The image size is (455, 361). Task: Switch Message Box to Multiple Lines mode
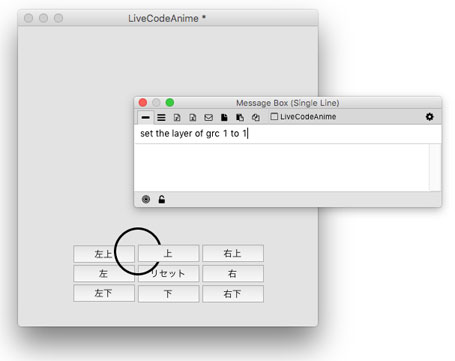pyautogui.click(x=161, y=117)
